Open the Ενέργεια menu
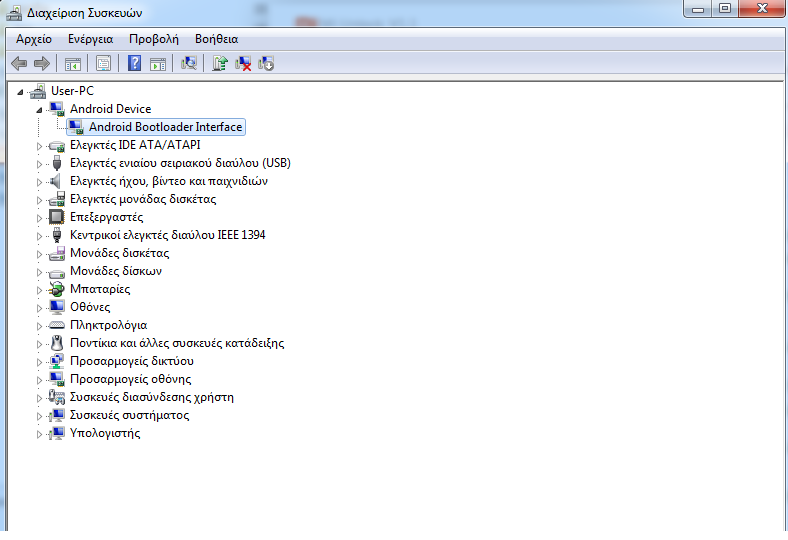 tap(90, 39)
